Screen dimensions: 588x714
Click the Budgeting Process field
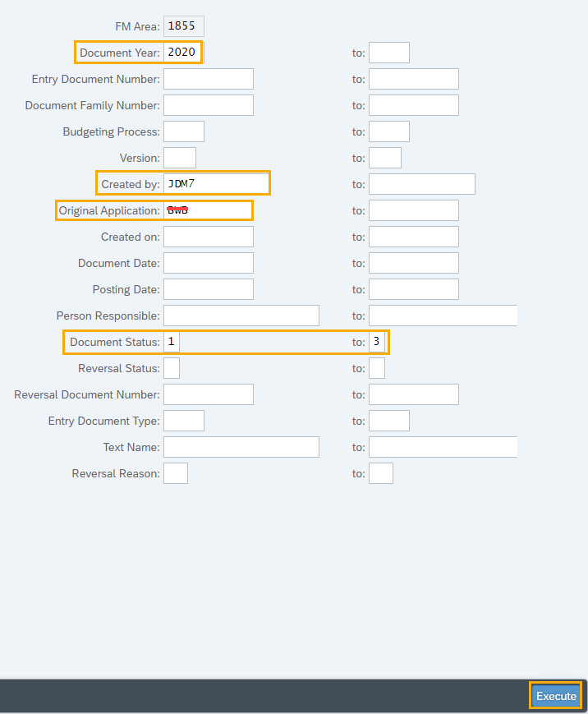coord(182,131)
